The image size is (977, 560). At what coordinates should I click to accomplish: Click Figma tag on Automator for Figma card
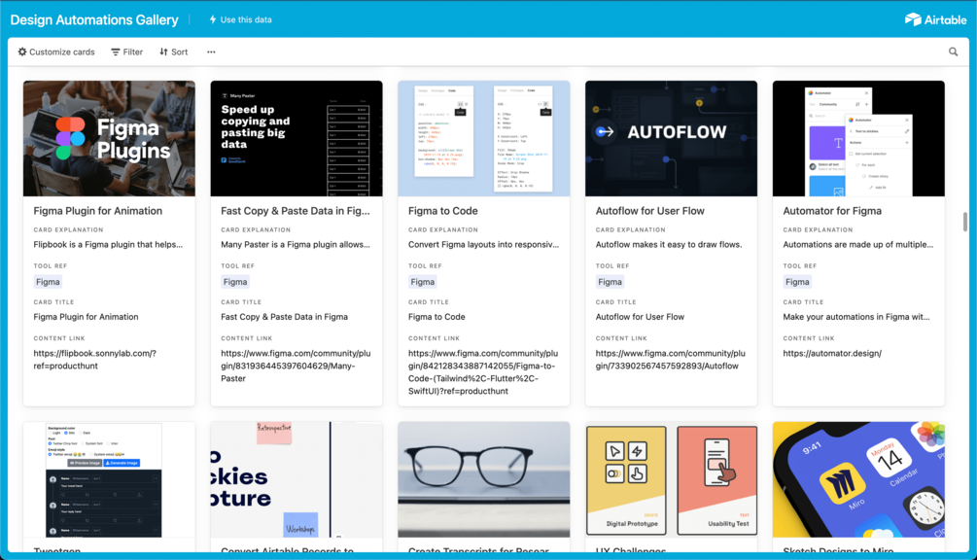click(797, 282)
